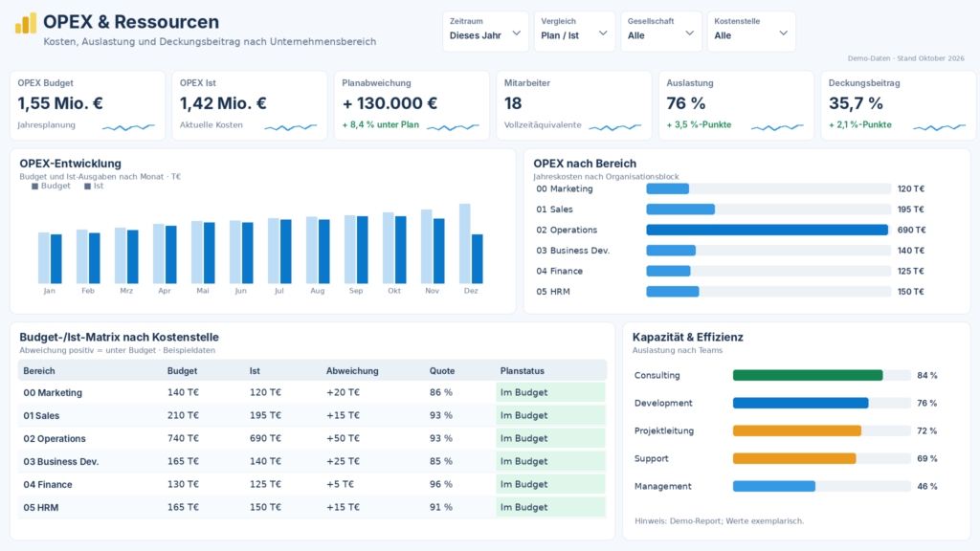Select the 02 Operations row in the matrix

(312, 438)
